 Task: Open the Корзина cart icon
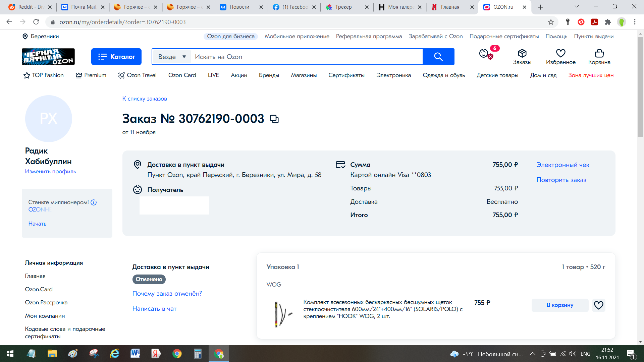coord(599,56)
